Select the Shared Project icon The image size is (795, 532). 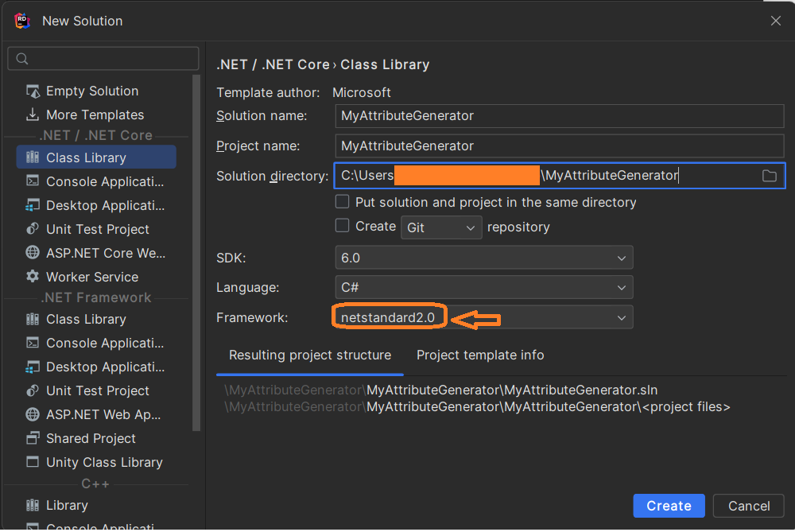pyautogui.click(x=33, y=438)
